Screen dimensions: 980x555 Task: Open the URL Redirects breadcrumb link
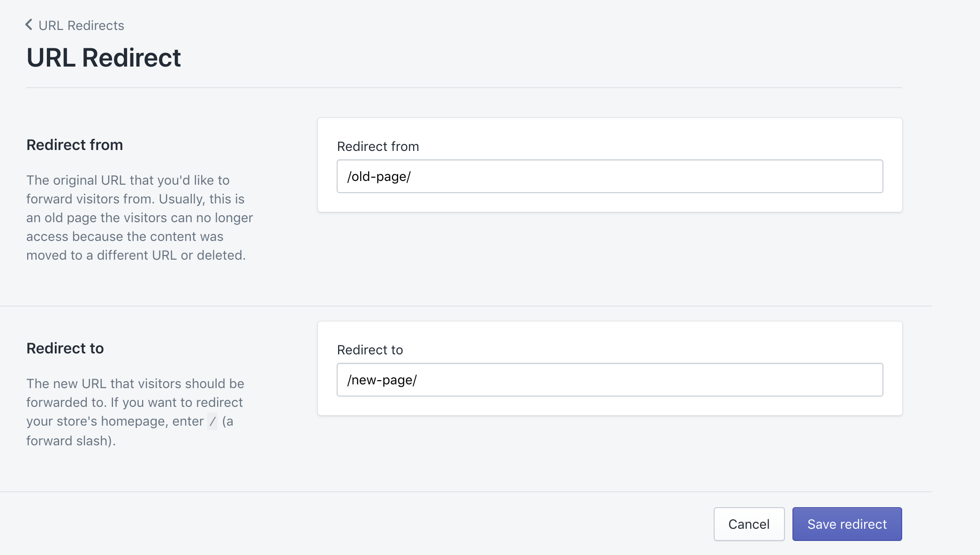pos(81,25)
